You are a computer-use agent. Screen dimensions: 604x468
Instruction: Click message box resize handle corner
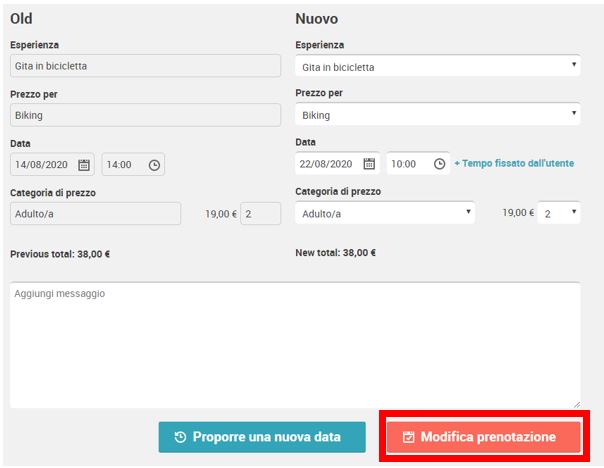pyautogui.click(x=577, y=404)
